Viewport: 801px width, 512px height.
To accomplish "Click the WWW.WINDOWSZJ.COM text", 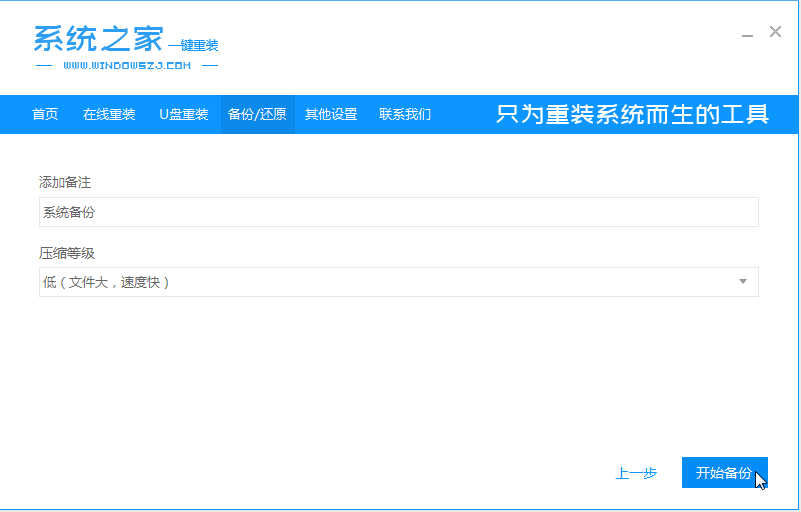I will point(127,65).
